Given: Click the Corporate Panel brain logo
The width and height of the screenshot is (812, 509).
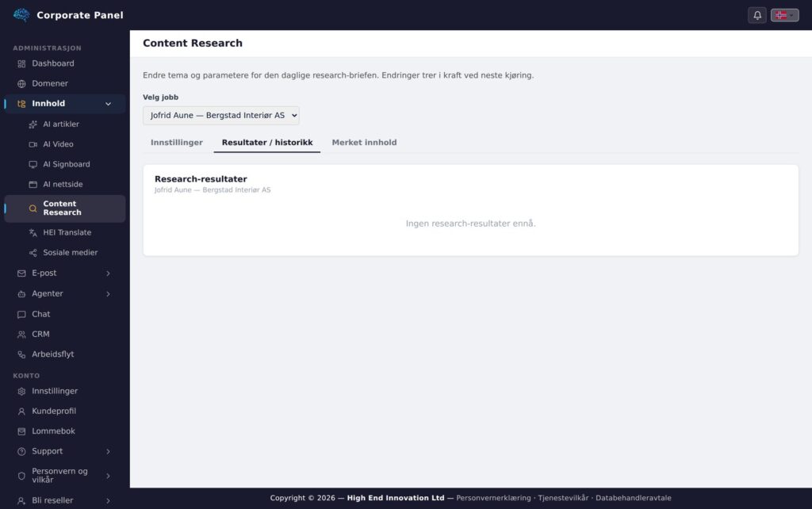Looking at the screenshot, I should click(21, 15).
